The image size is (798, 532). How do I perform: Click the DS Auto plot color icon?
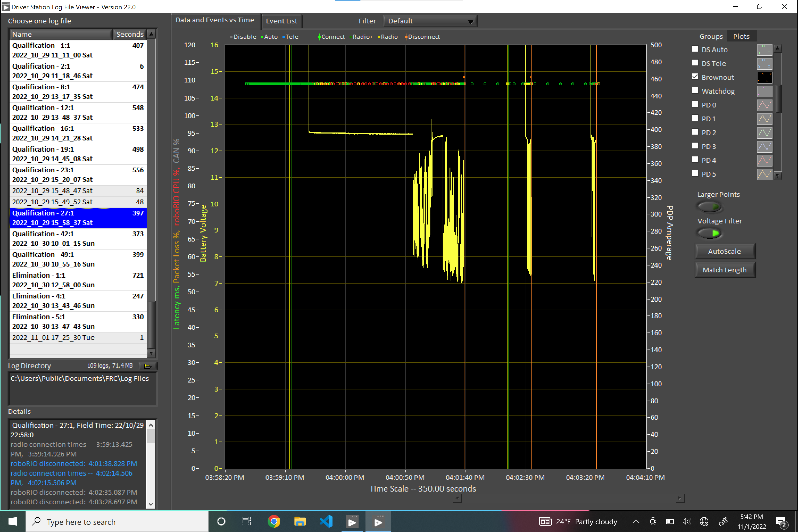pos(764,50)
